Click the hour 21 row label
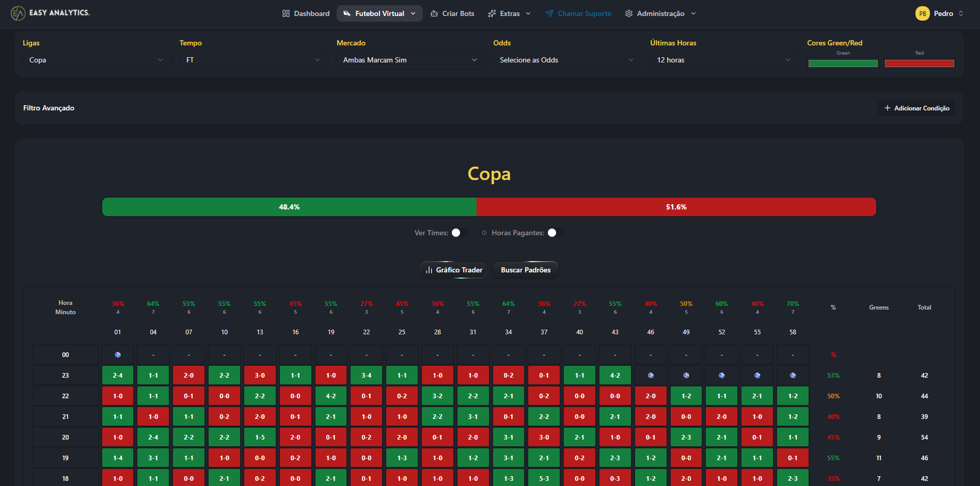 tap(66, 417)
